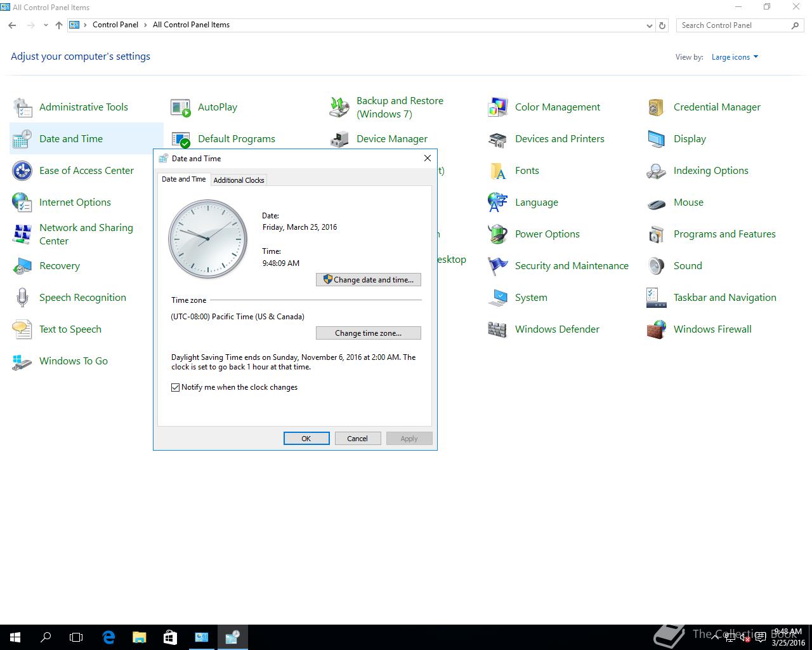Viewport: 812px width, 650px height.
Task: Click 'All Control Panel Items' breadcrumb segment
Action: point(191,25)
